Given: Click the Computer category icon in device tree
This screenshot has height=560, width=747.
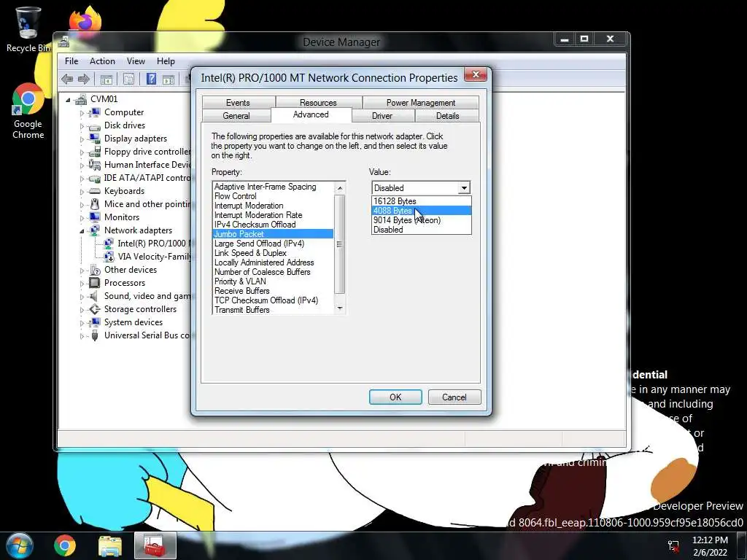Looking at the screenshot, I should tap(95, 112).
